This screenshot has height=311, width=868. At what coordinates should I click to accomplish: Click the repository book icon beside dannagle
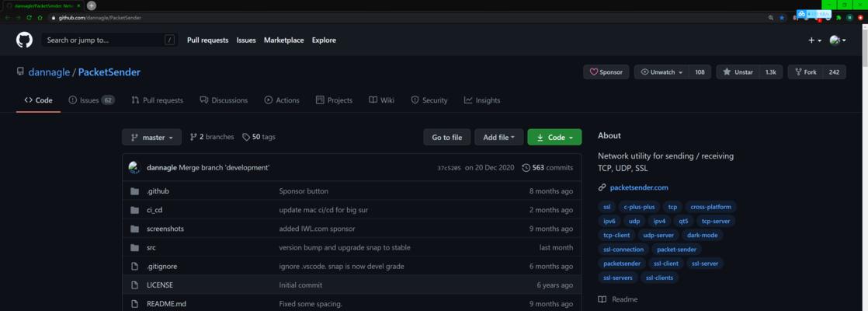[x=20, y=72]
